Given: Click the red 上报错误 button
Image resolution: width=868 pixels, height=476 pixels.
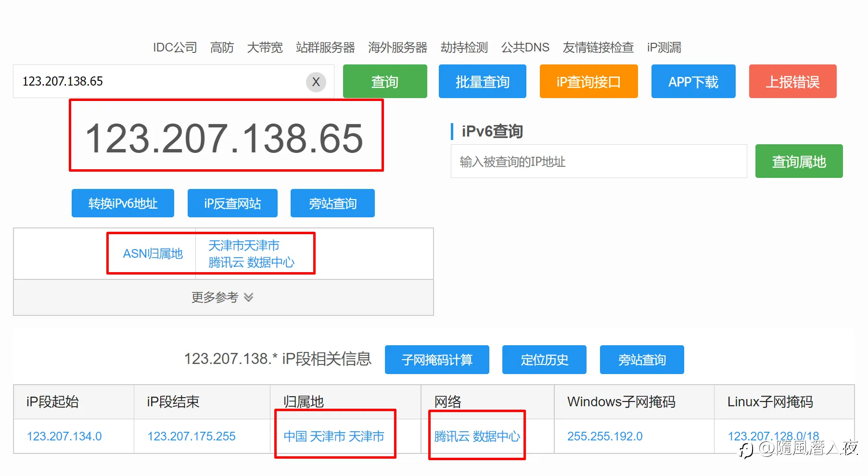Looking at the screenshot, I should click(x=793, y=81).
